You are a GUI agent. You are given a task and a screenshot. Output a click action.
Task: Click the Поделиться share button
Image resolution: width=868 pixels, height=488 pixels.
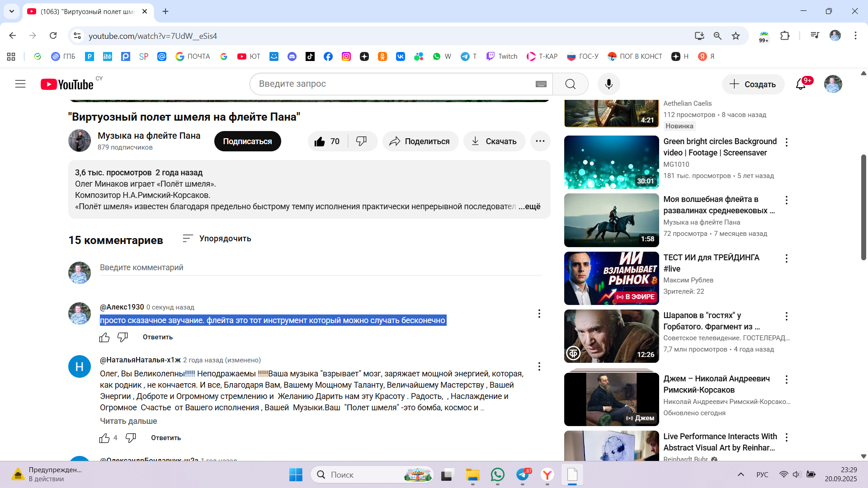[420, 141]
